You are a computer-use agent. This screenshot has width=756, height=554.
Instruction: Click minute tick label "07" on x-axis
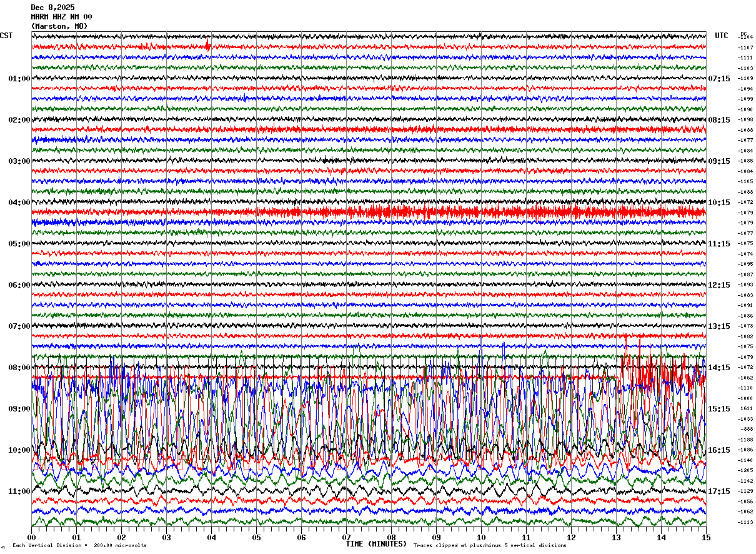[346, 537]
